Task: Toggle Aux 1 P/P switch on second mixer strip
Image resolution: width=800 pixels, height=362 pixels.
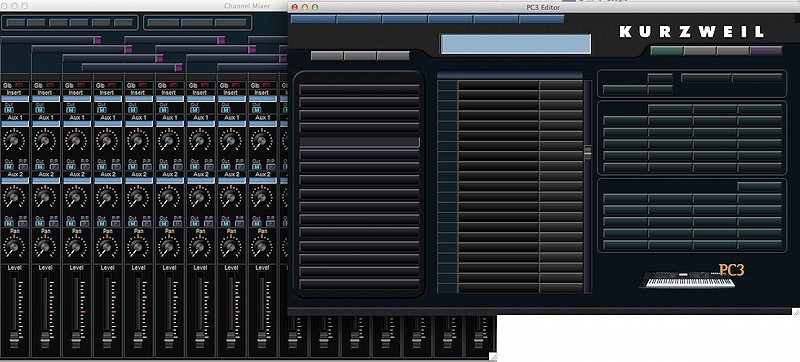Action: click(54, 166)
